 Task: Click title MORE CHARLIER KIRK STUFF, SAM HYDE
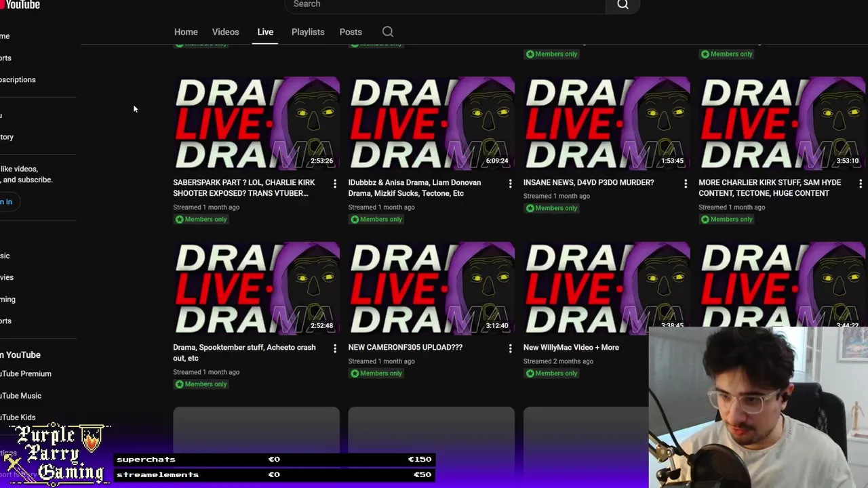770,188
